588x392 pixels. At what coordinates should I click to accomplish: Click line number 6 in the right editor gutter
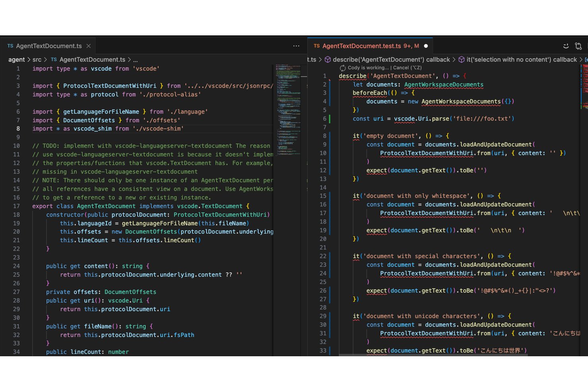pyautogui.click(x=325, y=119)
